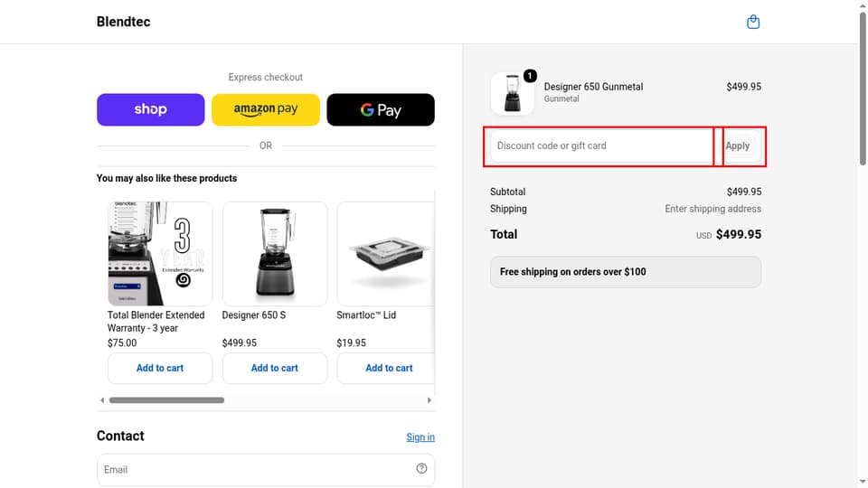This screenshot has height=488, width=868.
Task: Click the carousel scroll right arrow
Action: coord(429,400)
